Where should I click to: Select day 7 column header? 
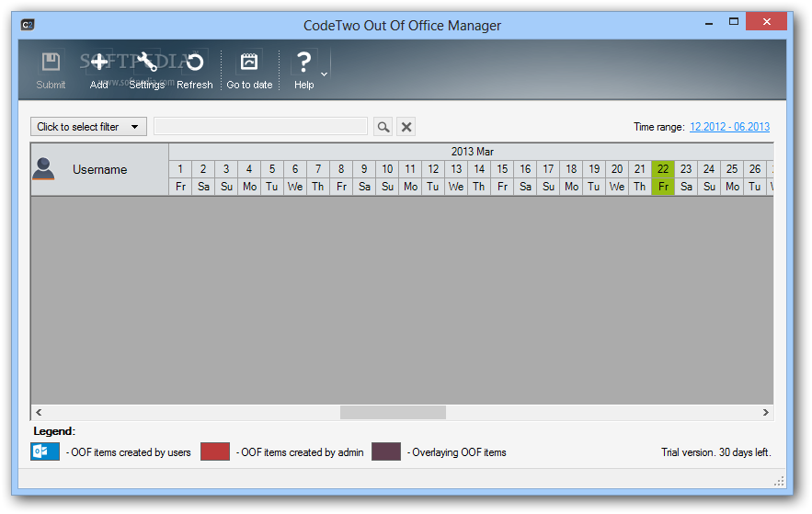point(318,169)
